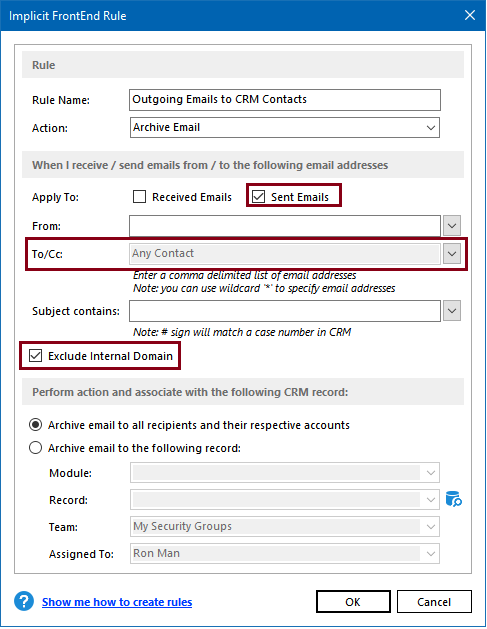Click the Cancel button
The width and height of the screenshot is (487, 629).
coord(434,601)
